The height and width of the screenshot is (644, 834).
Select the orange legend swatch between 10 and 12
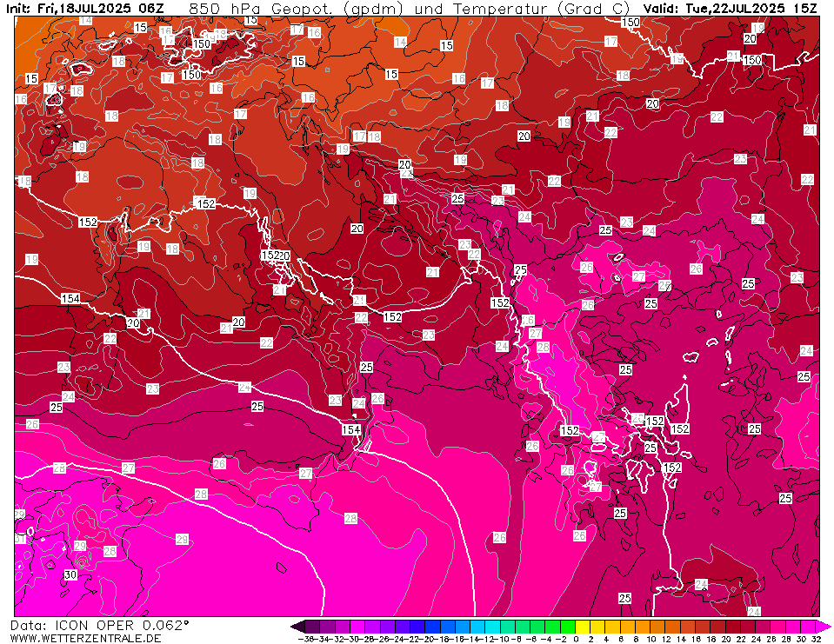pos(658,627)
